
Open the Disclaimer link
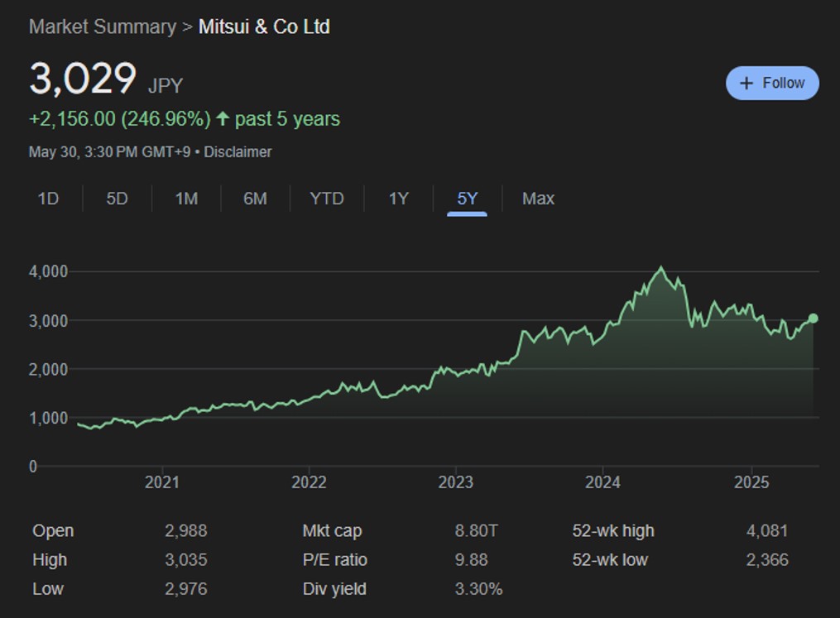pos(238,152)
